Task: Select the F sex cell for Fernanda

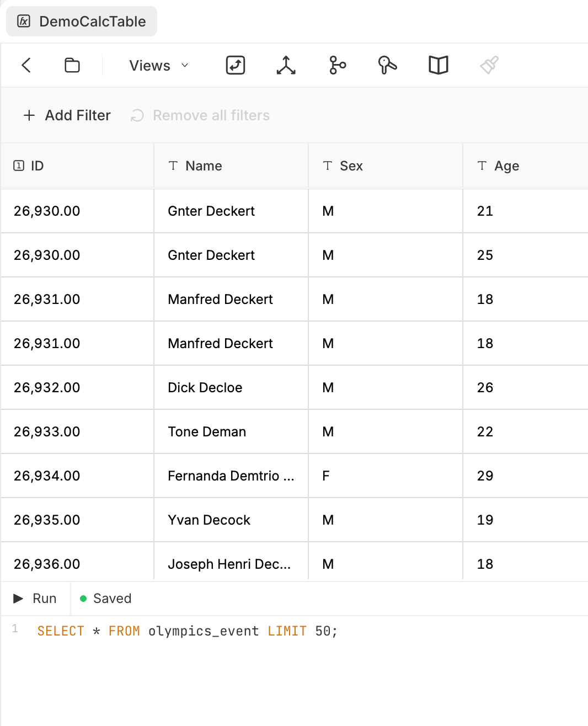Action: pyautogui.click(x=386, y=476)
